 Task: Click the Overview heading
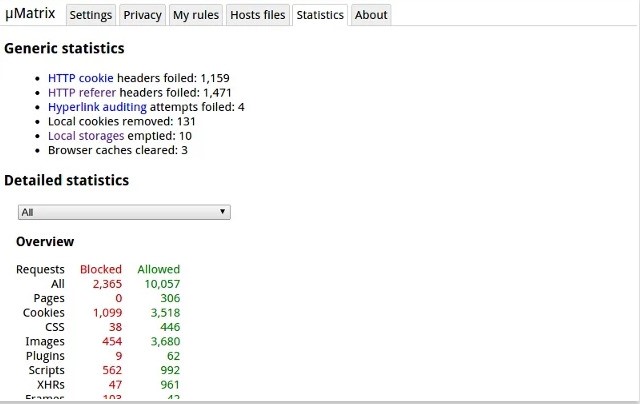click(x=45, y=242)
